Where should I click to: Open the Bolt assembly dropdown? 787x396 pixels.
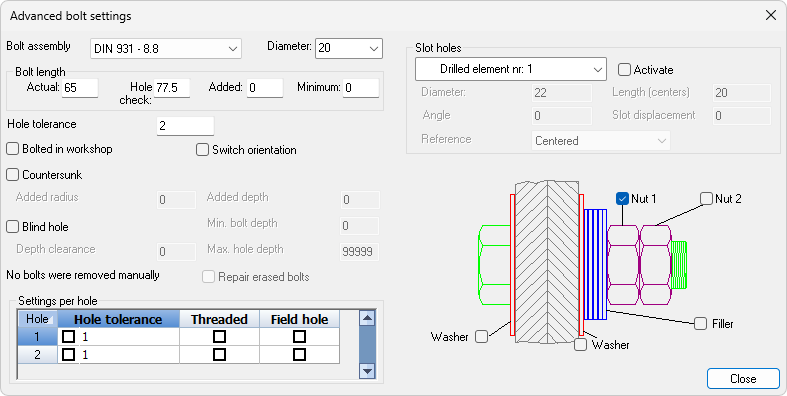point(166,49)
